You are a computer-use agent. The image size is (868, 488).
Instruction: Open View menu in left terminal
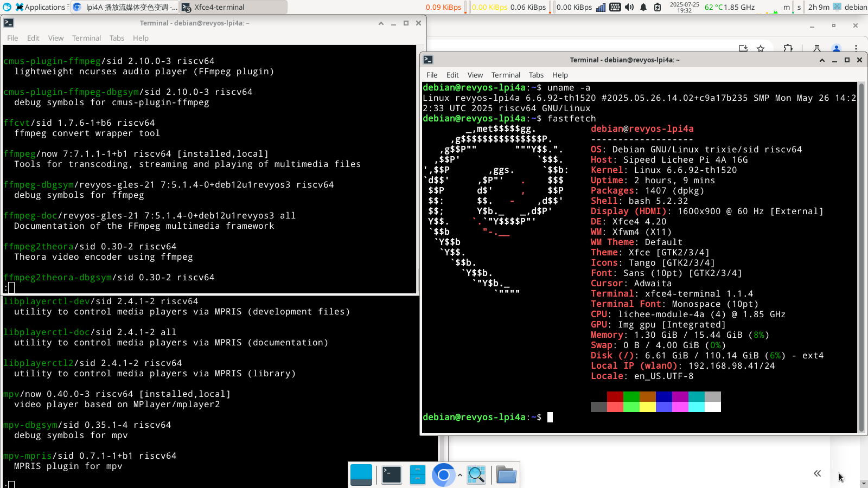[x=56, y=38]
